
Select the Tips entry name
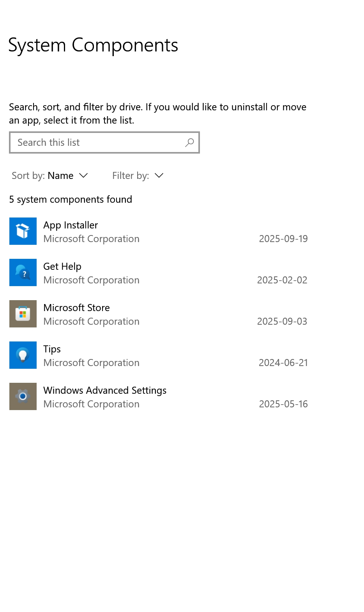(x=52, y=349)
